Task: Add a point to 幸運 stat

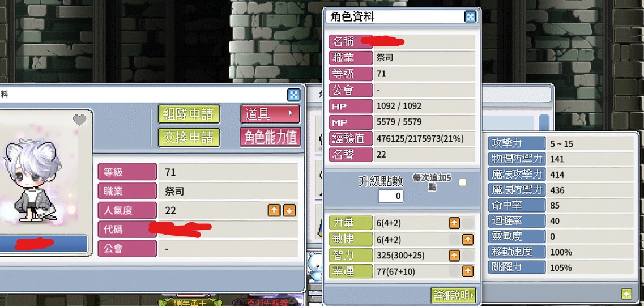Action: [x=468, y=271]
